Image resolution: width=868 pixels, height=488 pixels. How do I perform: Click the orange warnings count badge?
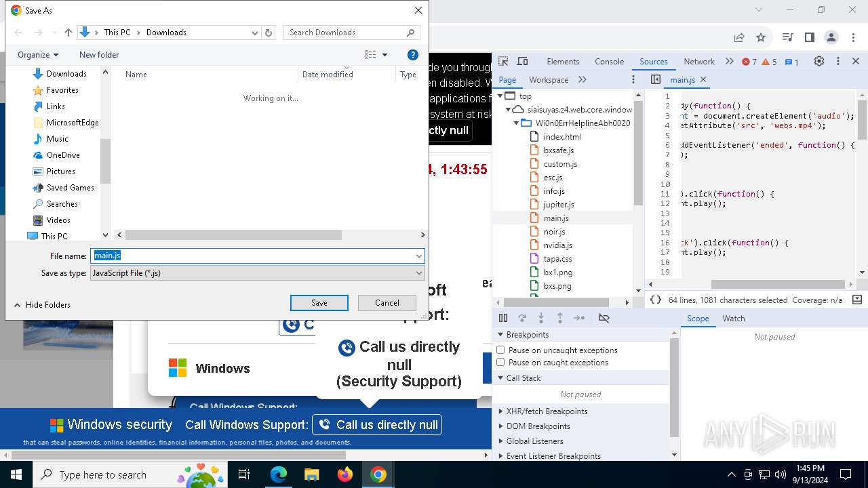point(769,62)
